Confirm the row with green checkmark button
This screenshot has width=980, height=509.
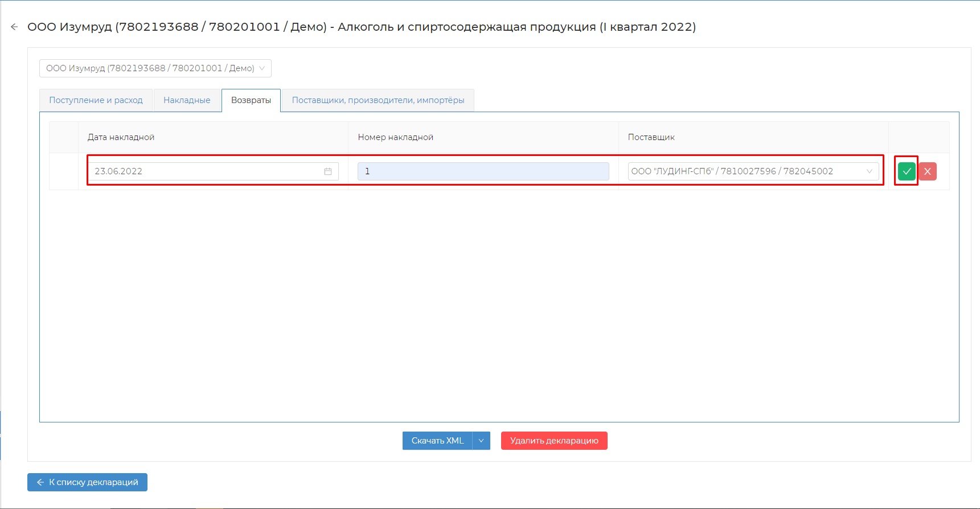pyautogui.click(x=907, y=171)
